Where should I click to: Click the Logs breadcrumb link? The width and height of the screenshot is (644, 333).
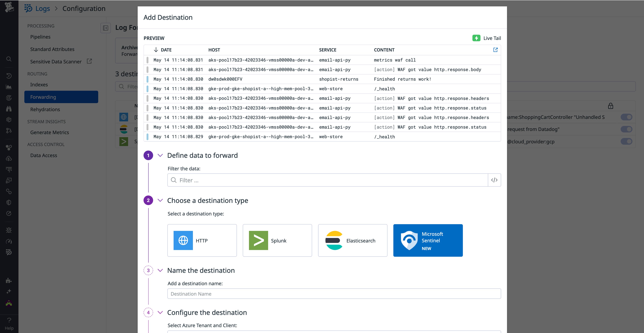click(43, 8)
